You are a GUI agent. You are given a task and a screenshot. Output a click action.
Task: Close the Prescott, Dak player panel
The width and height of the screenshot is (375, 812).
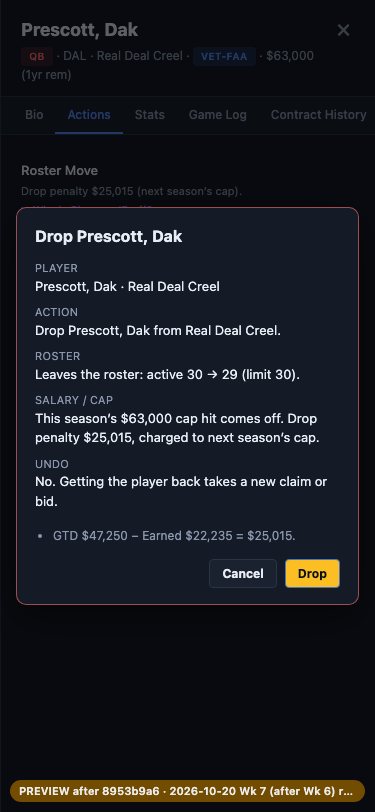343,30
